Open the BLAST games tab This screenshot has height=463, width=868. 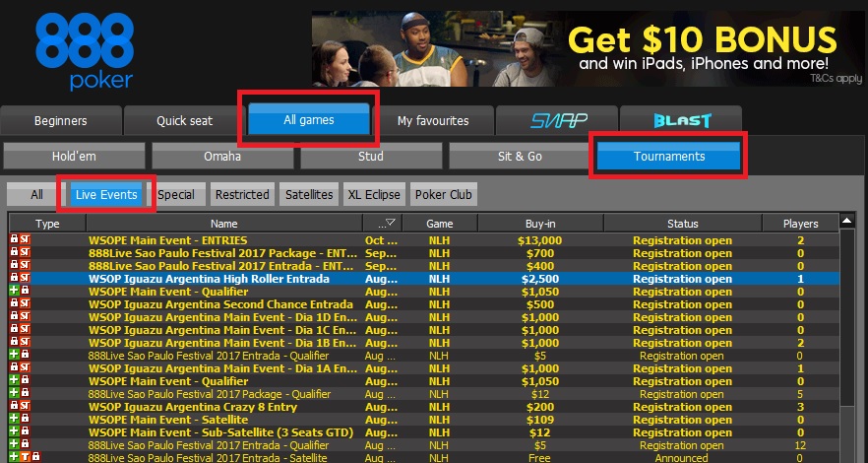[x=681, y=121]
